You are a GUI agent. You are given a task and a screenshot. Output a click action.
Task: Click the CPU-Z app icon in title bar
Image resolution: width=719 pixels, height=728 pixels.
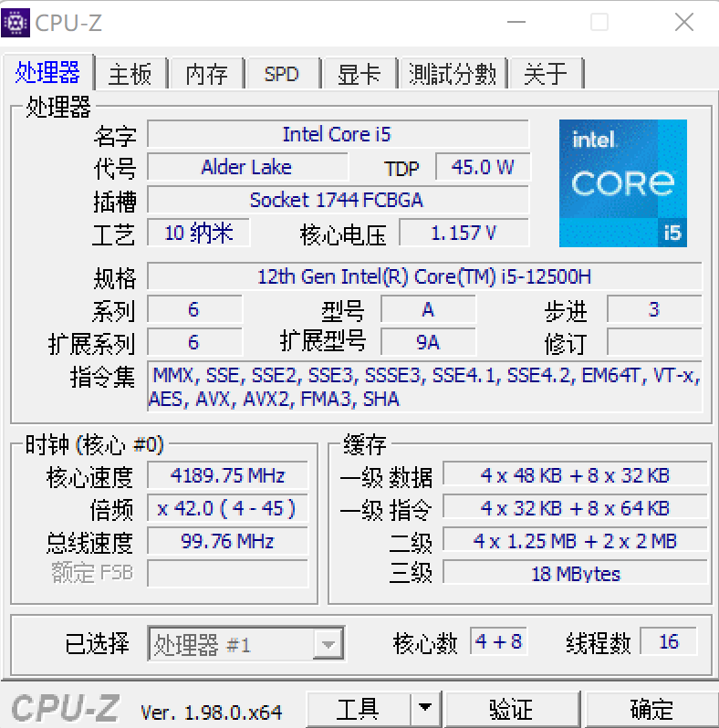click(x=16, y=22)
